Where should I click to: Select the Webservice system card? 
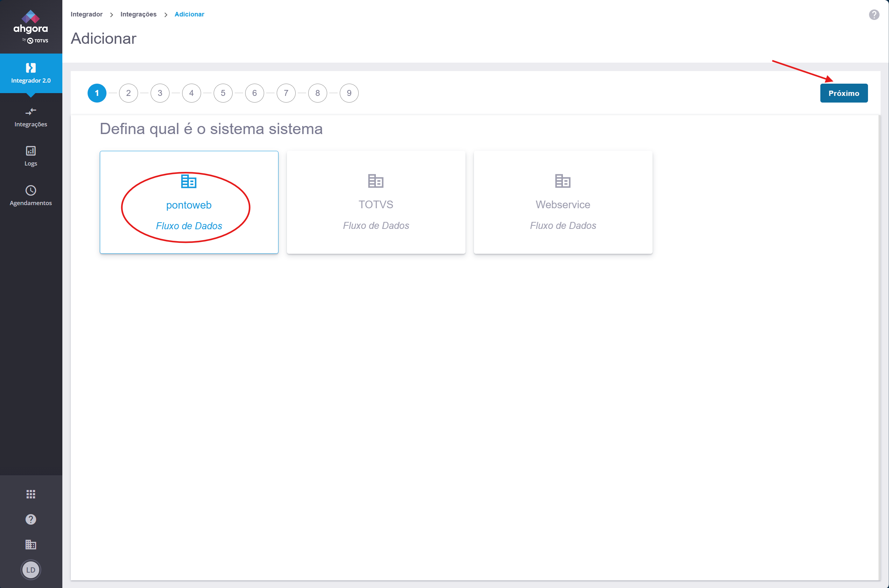coord(563,203)
